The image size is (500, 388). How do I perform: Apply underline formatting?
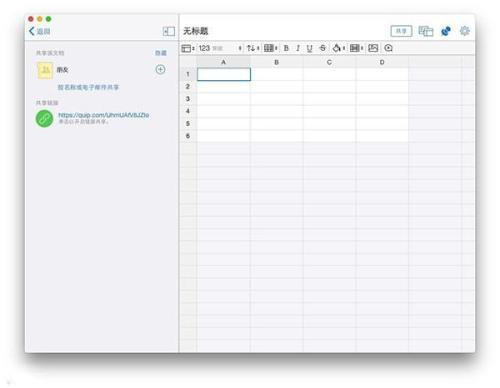tap(309, 48)
